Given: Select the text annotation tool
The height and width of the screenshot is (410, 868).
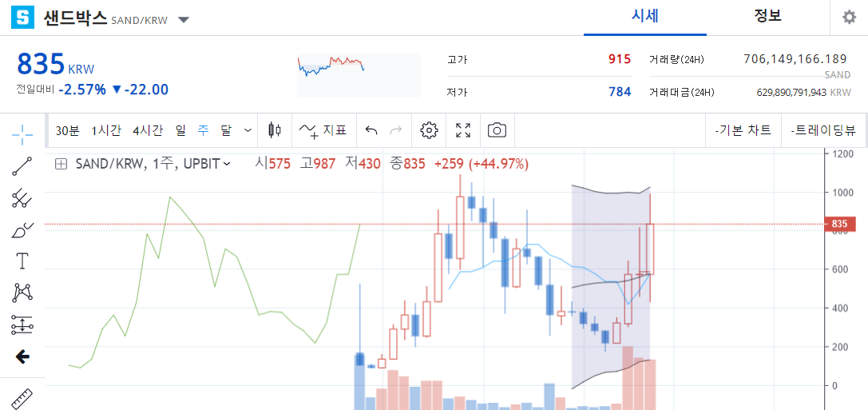Looking at the screenshot, I should [x=22, y=261].
